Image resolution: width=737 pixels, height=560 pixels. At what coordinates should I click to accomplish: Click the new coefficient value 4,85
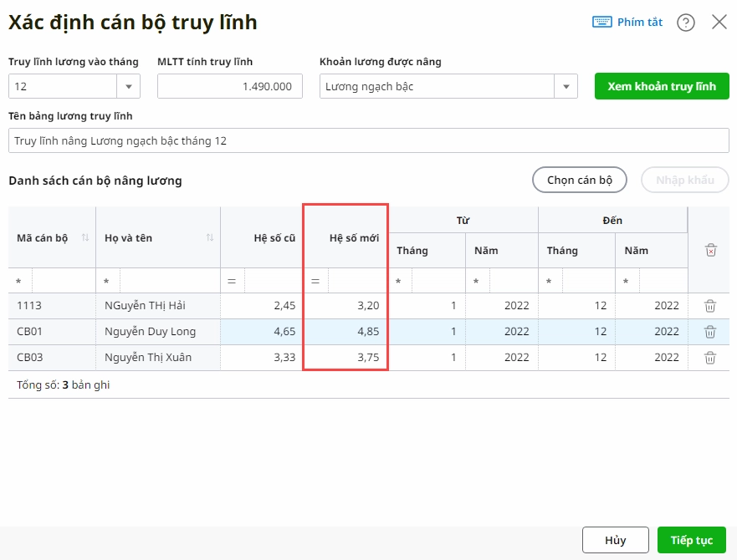coord(368,331)
